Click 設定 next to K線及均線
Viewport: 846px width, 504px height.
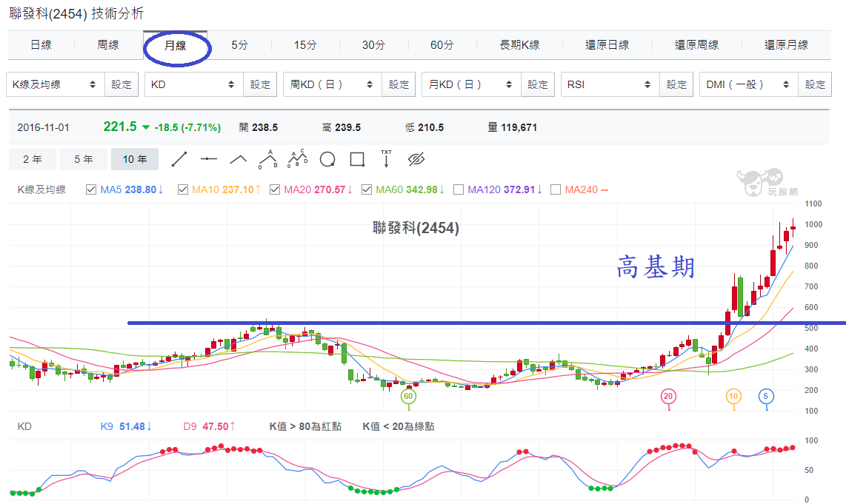click(121, 84)
